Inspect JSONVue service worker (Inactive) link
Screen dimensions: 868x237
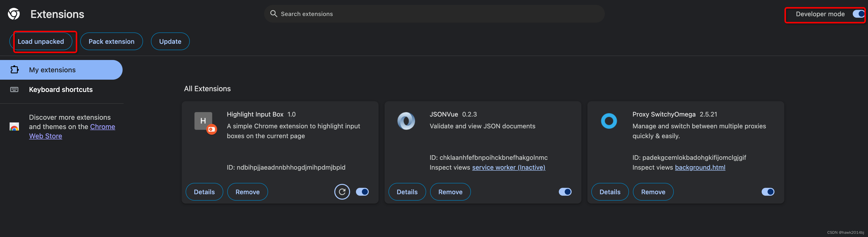click(509, 167)
